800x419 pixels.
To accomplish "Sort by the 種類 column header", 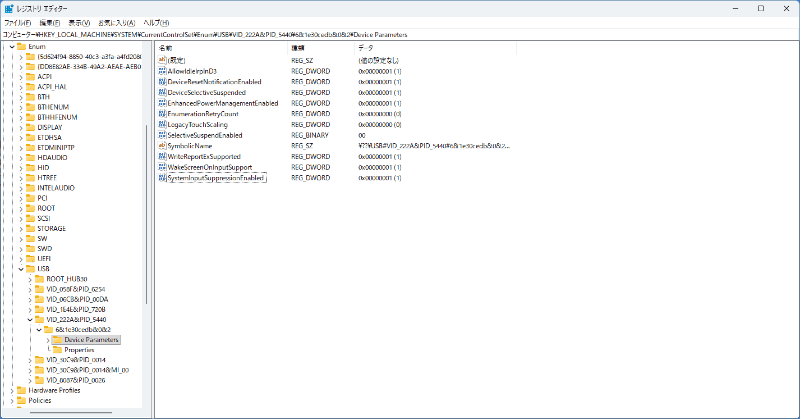I will 321,48.
